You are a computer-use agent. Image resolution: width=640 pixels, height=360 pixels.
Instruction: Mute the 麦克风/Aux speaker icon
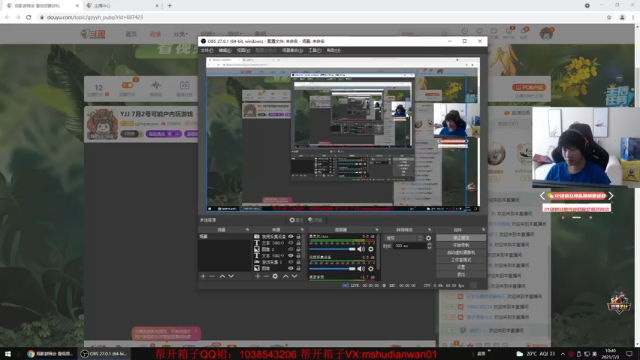361,249
